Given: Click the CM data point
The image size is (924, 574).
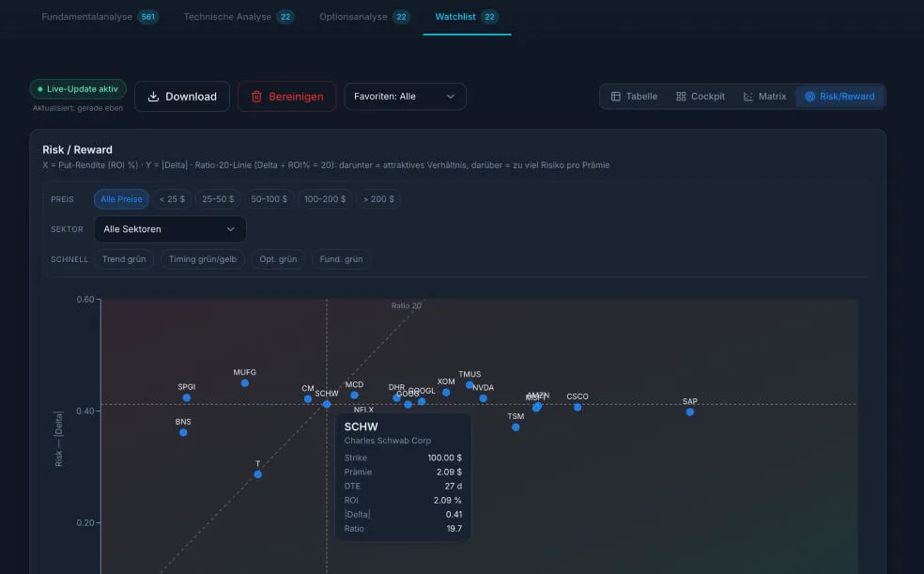Looking at the screenshot, I should pos(308,399).
